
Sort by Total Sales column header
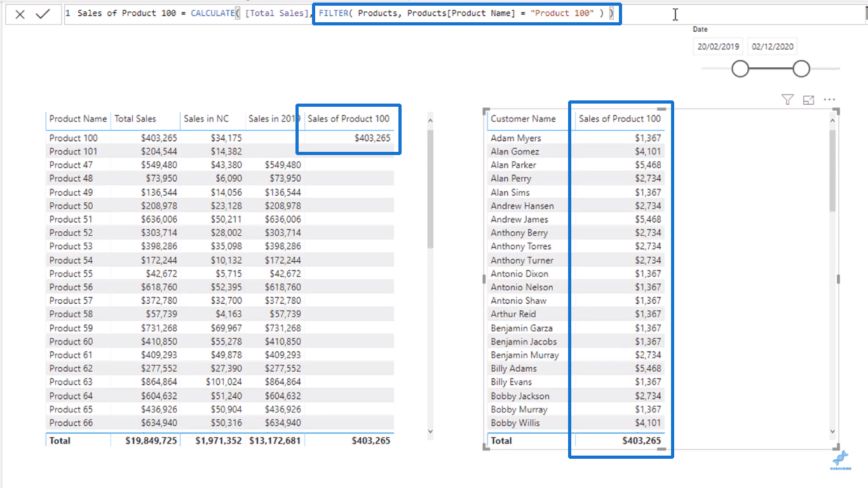click(x=135, y=119)
